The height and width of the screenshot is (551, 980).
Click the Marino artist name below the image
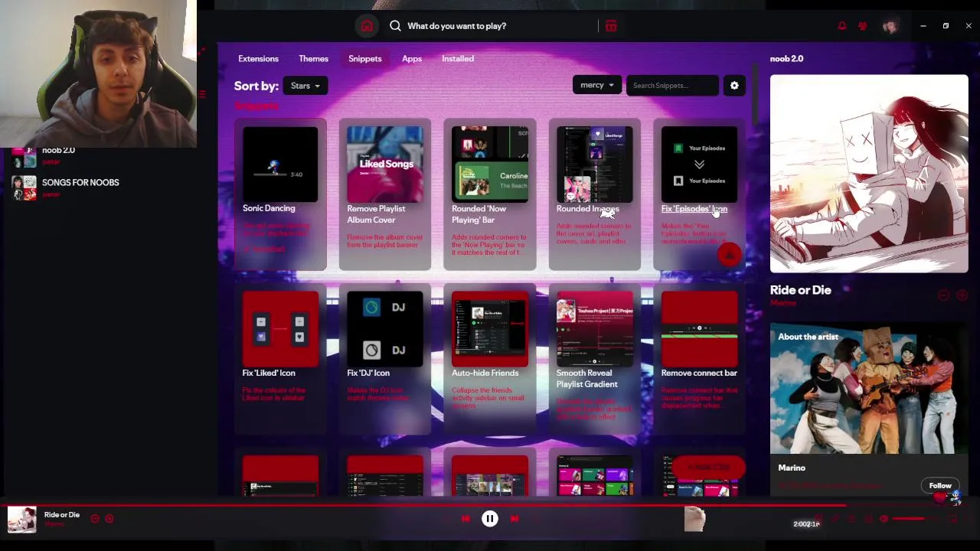coord(792,468)
